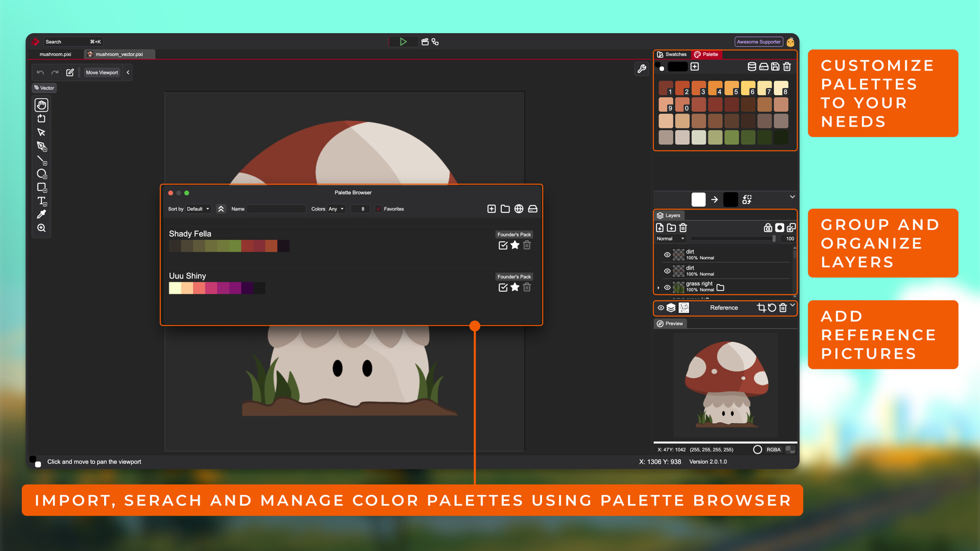Select the Text tool
Screen dimensions: 980x551
pos(41,201)
